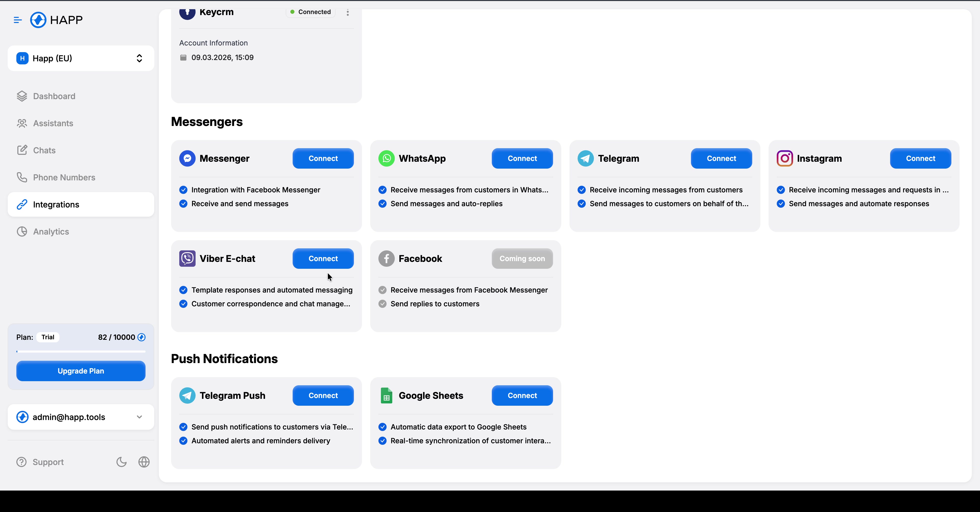Click the Google Sheets icon
The image size is (980, 512).
click(386, 395)
